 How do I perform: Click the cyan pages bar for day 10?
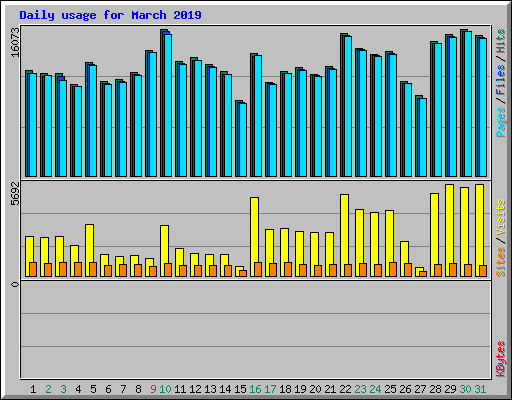point(168,105)
